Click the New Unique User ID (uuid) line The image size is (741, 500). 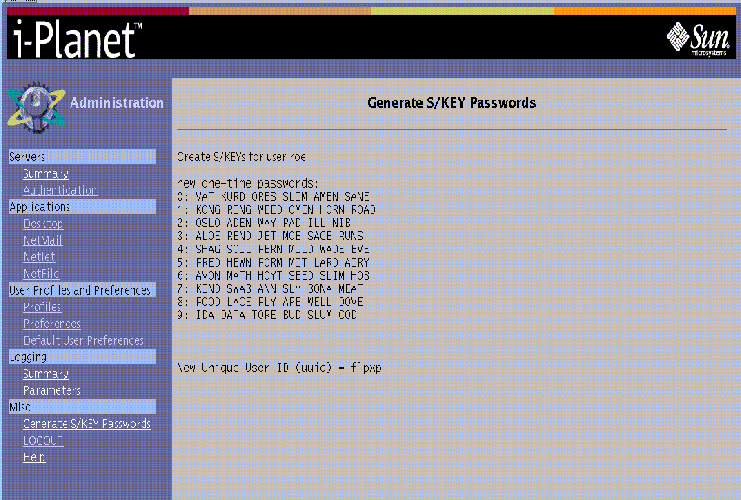[x=279, y=367]
